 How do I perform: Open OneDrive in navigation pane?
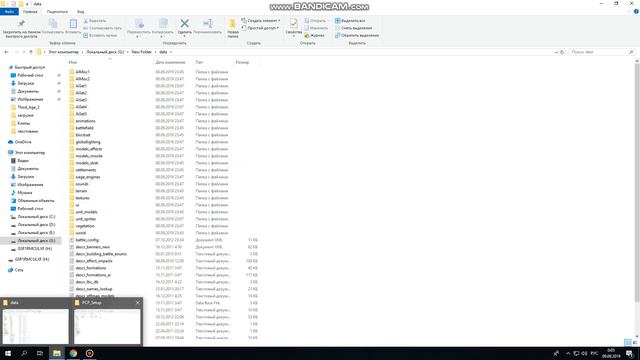click(x=23, y=142)
